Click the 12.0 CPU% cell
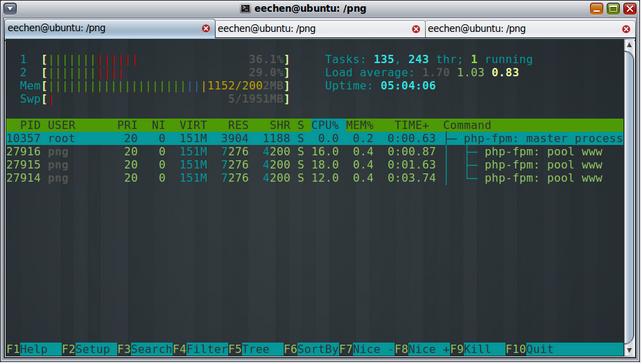Image resolution: width=642 pixels, height=364 pixels. 325,178
